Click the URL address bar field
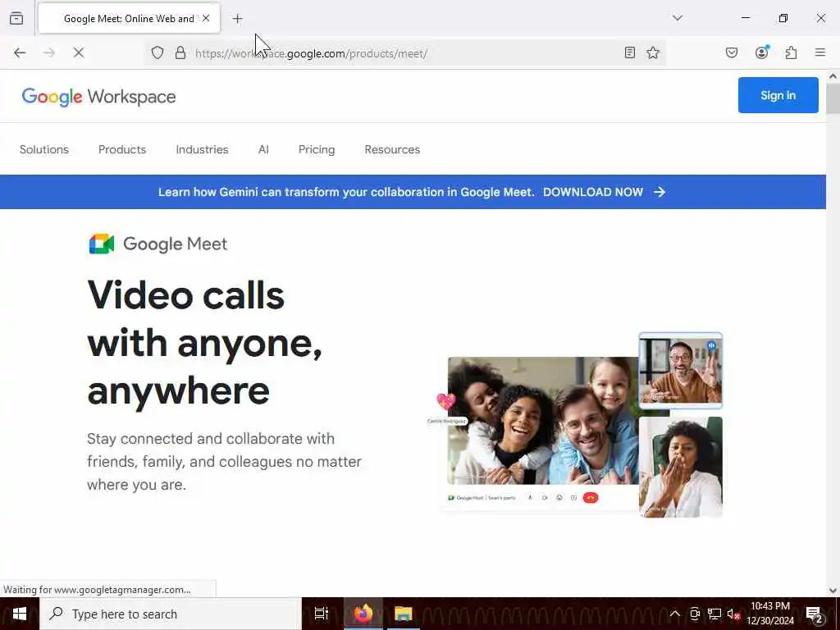This screenshot has width=840, height=630. coord(404,53)
